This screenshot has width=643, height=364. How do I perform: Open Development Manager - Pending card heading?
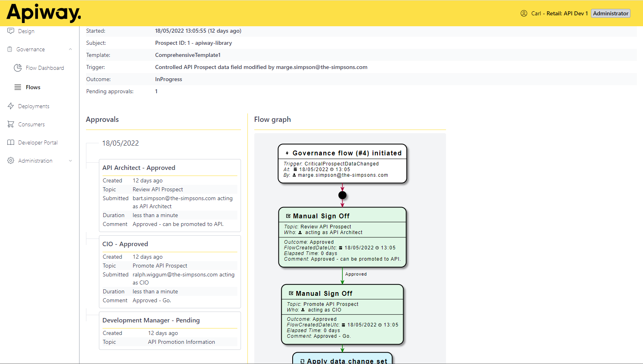(x=151, y=320)
